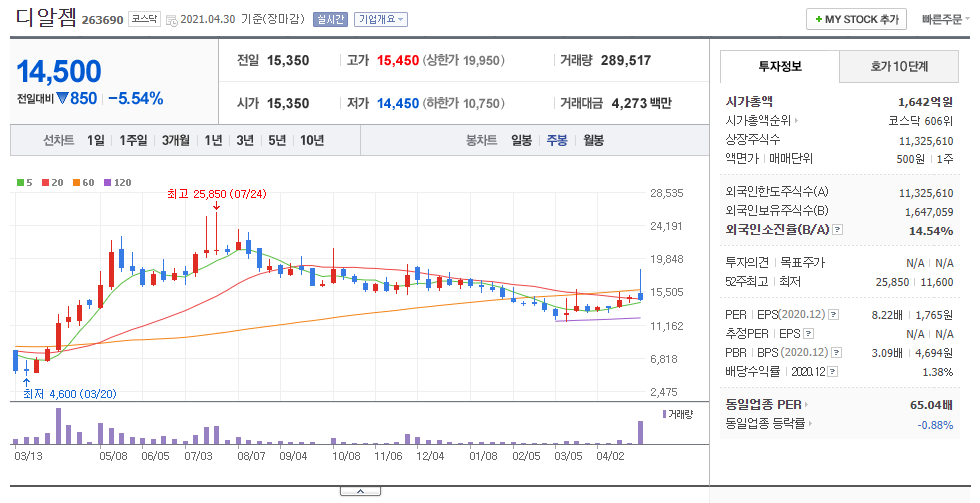Click the latest tall volume bar after 04/02

(x=640, y=432)
